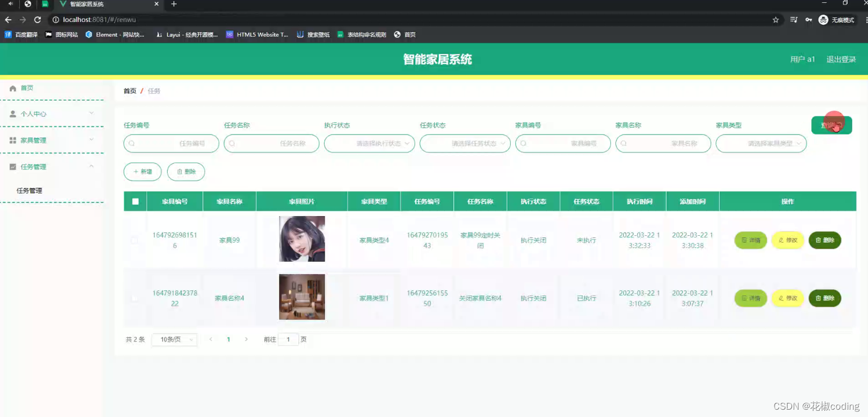Image resolution: width=868 pixels, height=417 pixels.
Task: Click the 家具99定时关闭 task name cell
Action: coord(480,240)
